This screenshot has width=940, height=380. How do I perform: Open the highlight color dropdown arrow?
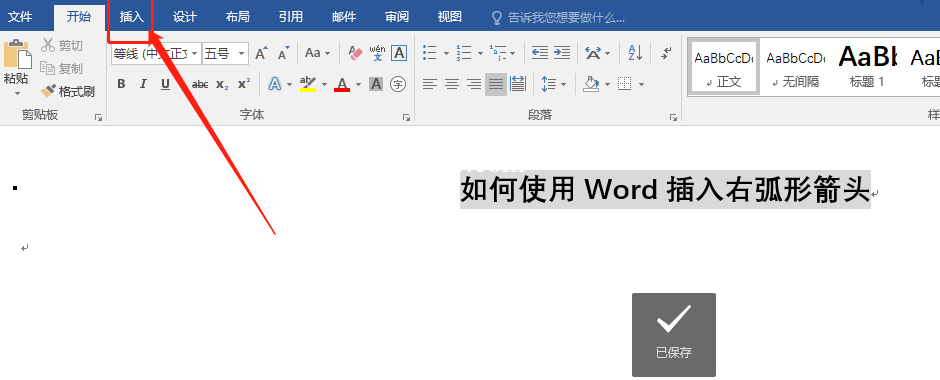click(x=324, y=85)
